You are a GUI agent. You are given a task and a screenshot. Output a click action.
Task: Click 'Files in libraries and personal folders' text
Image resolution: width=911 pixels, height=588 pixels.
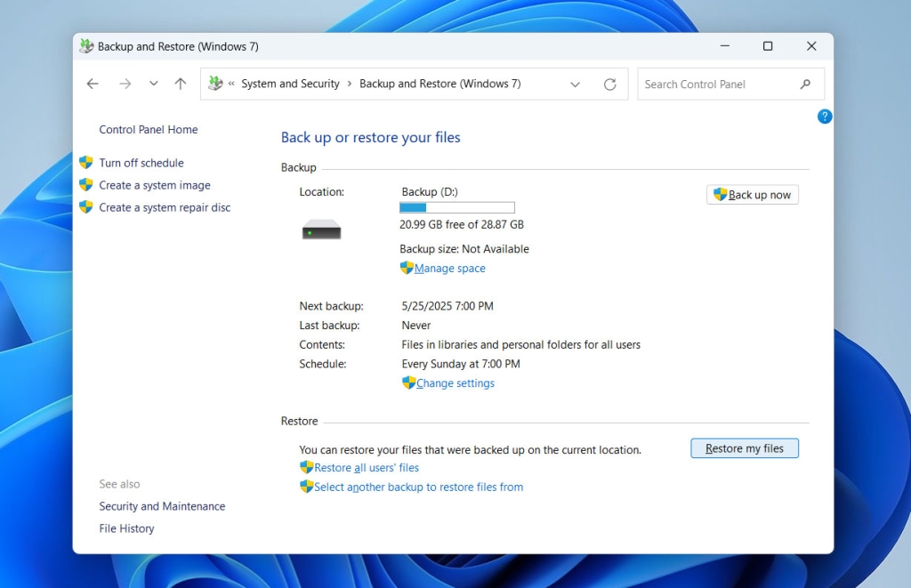point(520,344)
